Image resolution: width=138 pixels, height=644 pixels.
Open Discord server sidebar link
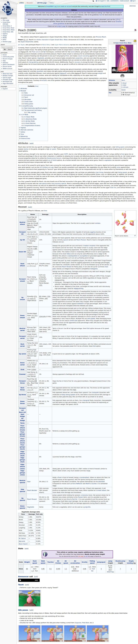pos(7,67)
